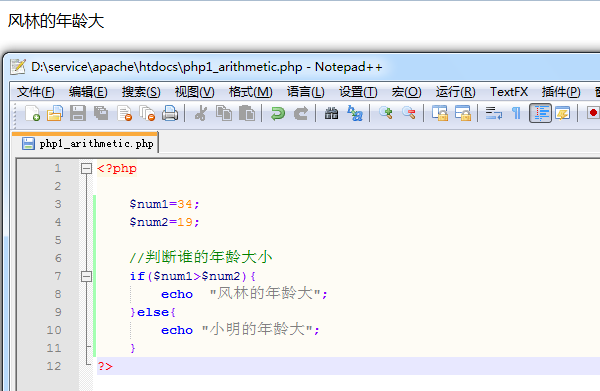Image resolution: width=600 pixels, height=391 pixels.
Task: Open the 编辑(E) menu
Action: (88, 92)
